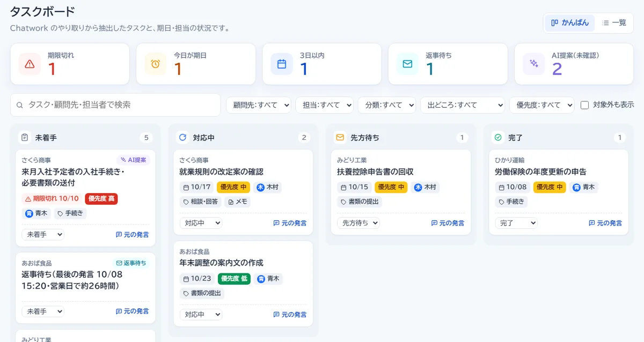
Task: Open the 出どころ:すべて filter dropdown
Action: pos(463,105)
